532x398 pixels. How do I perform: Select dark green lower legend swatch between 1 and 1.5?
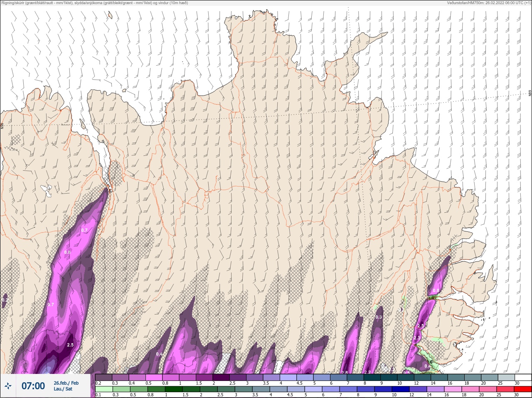click(174, 389)
